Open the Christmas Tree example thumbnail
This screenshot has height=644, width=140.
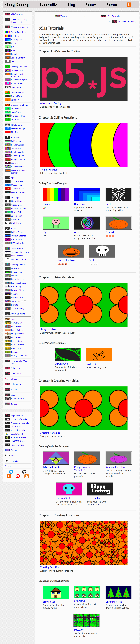118,592
